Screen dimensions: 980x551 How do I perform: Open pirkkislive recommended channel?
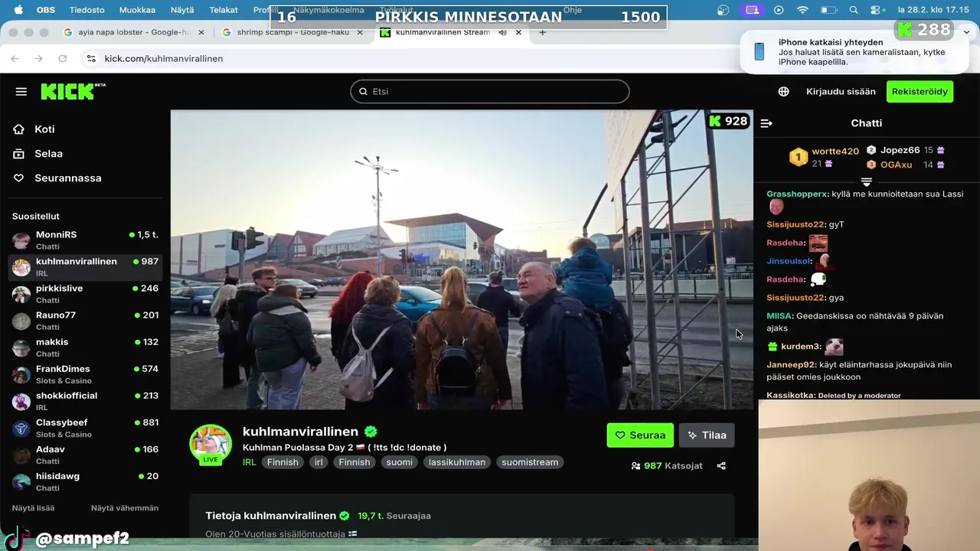86,294
